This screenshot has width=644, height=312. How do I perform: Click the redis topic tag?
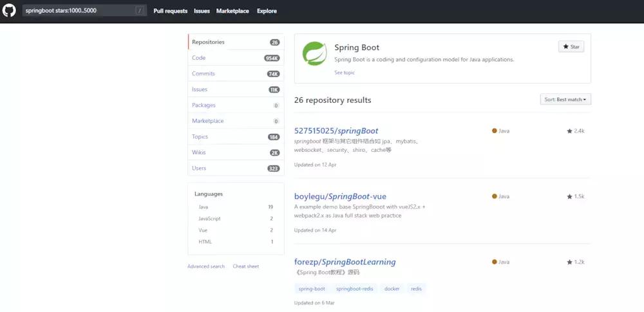(416, 289)
